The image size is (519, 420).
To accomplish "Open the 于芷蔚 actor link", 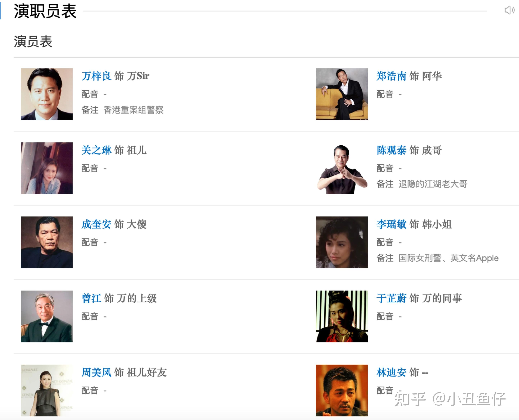I will tap(391, 298).
